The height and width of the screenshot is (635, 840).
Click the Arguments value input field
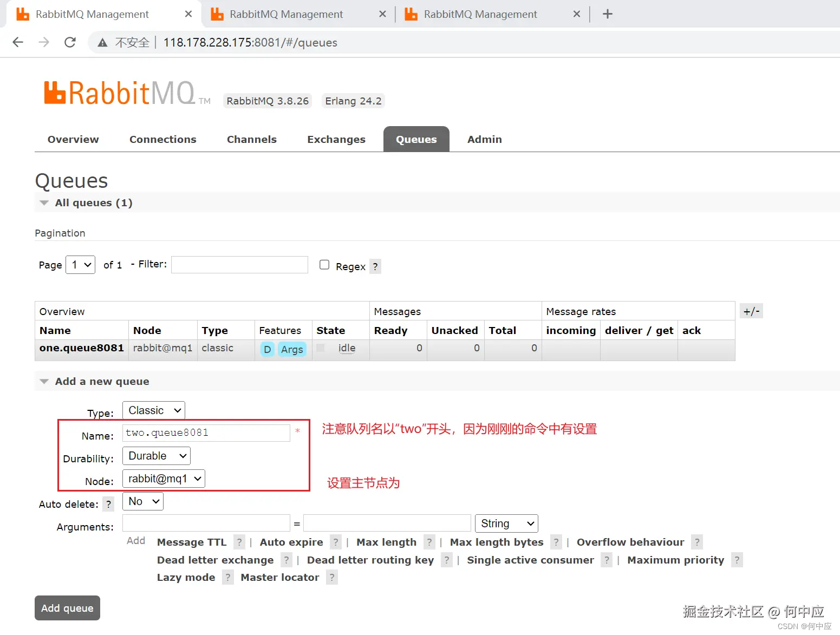coord(387,523)
